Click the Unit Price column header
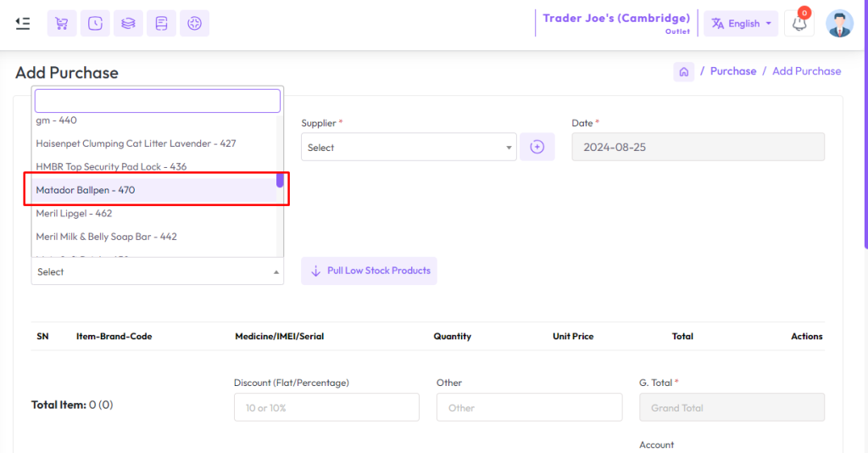The height and width of the screenshot is (453, 868). [573, 336]
